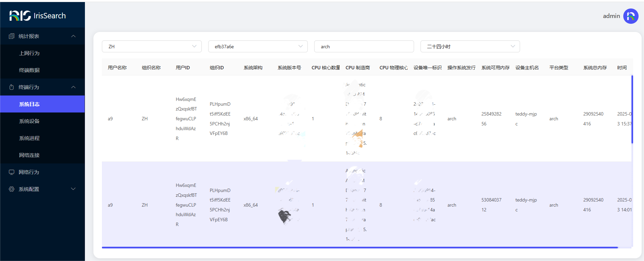Open the admin avatar icon
Screen dimensions: 644x261
pos(631,16)
